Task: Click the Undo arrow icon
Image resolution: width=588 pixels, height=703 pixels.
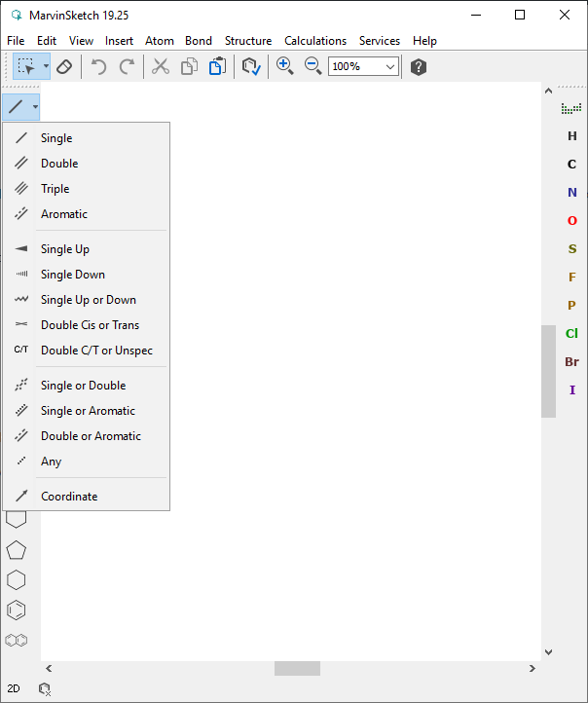Action: pos(98,67)
